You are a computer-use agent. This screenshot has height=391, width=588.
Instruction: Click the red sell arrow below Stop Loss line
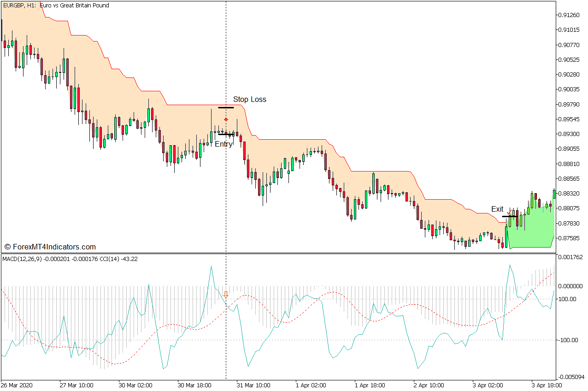pos(226,119)
